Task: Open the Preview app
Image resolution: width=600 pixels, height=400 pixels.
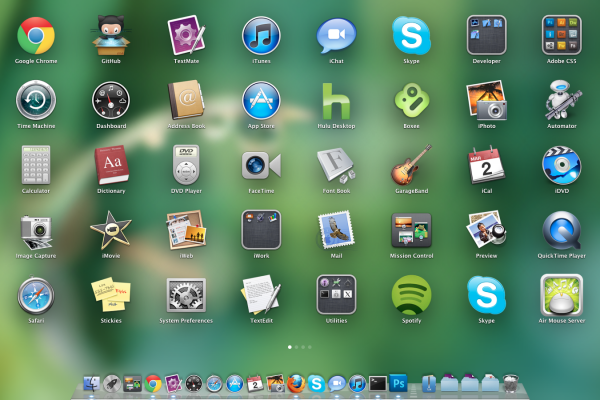Action: click(486, 230)
